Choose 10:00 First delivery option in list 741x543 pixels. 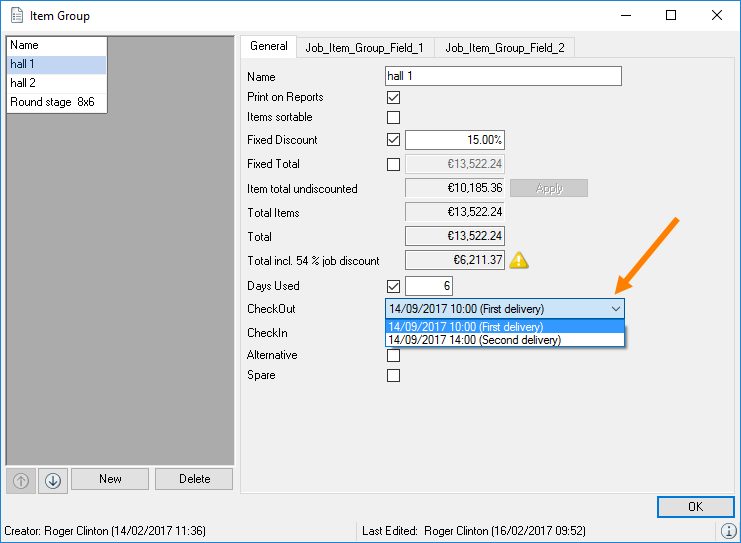pos(466,327)
